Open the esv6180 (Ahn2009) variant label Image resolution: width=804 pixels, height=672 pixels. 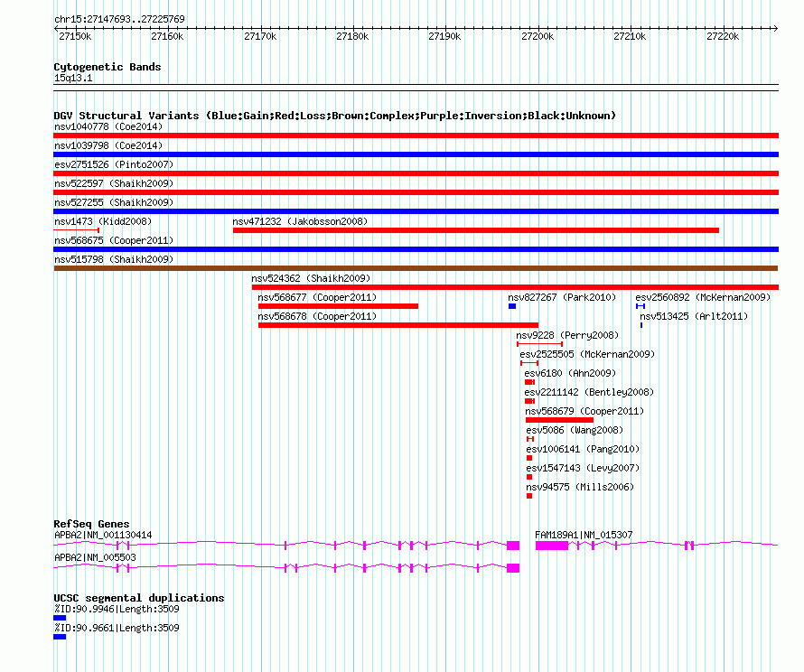[x=570, y=373]
